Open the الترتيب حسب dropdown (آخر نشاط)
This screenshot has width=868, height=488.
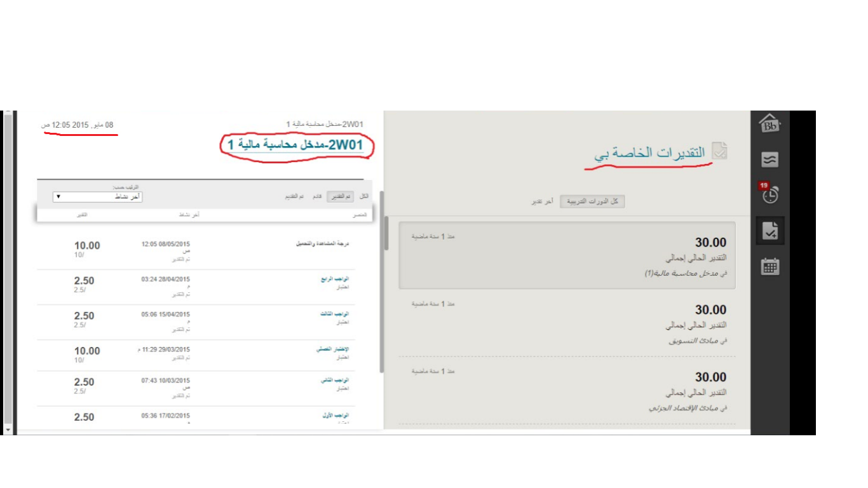pyautogui.click(x=98, y=197)
